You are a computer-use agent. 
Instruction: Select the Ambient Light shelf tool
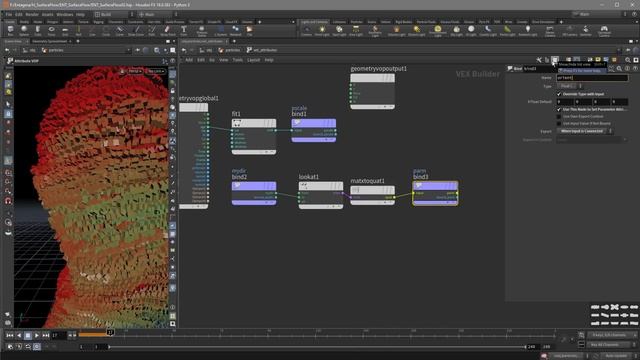[527, 30]
